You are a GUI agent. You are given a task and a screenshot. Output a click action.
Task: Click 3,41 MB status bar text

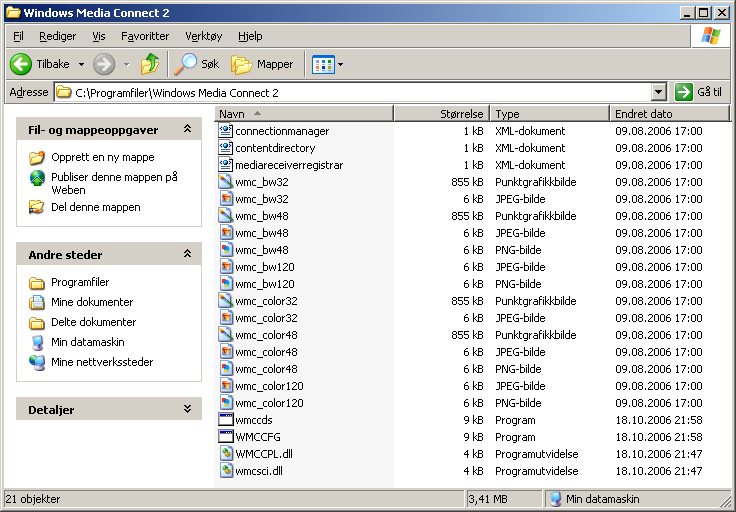[488, 499]
